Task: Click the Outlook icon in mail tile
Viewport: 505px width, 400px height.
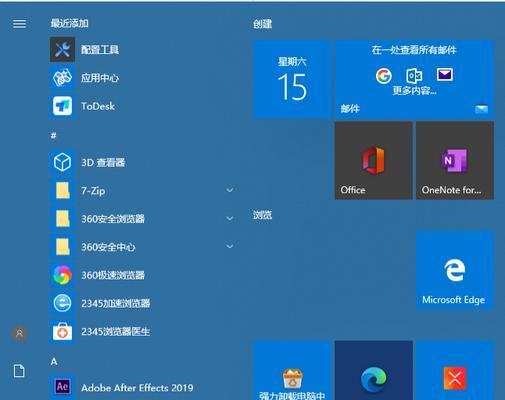Action: (x=414, y=75)
